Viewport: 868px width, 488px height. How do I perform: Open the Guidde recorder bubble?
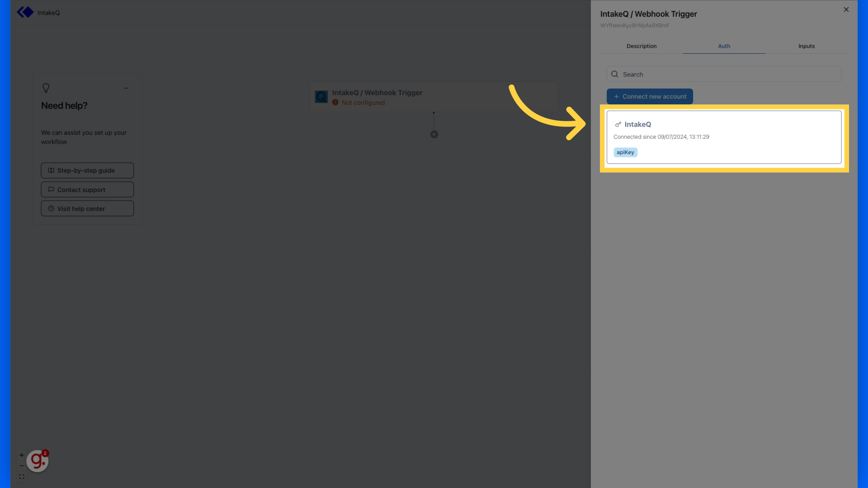pos(38,461)
